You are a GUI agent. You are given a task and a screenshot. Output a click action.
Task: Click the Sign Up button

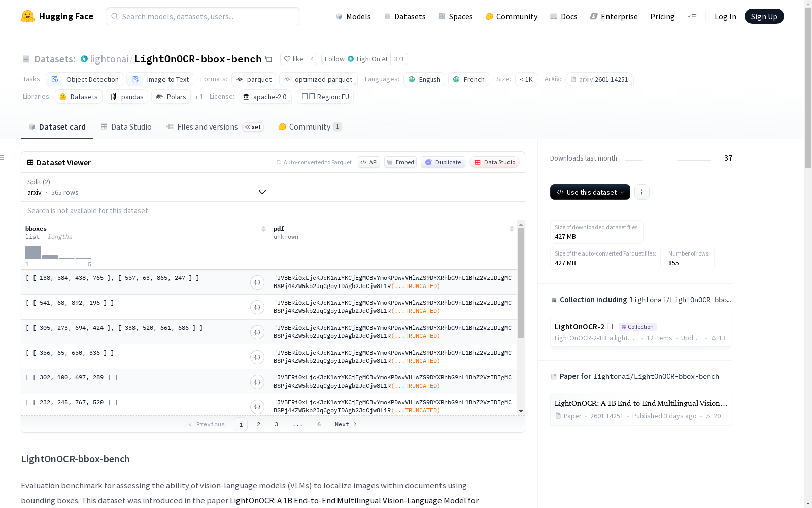pyautogui.click(x=764, y=16)
